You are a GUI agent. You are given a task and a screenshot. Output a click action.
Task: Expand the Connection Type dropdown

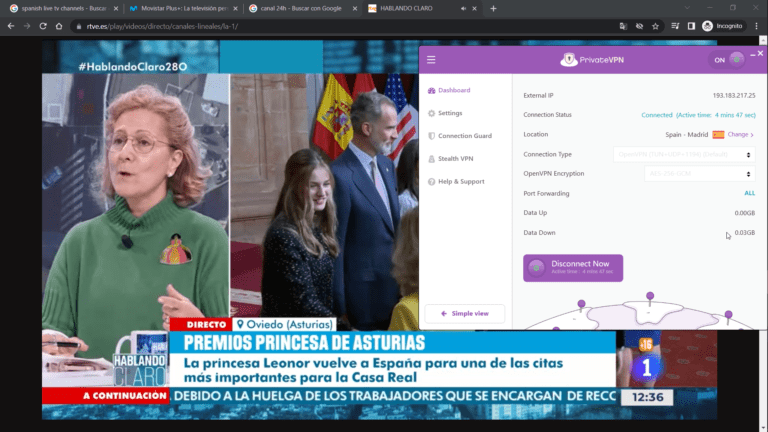[x=684, y=155]
